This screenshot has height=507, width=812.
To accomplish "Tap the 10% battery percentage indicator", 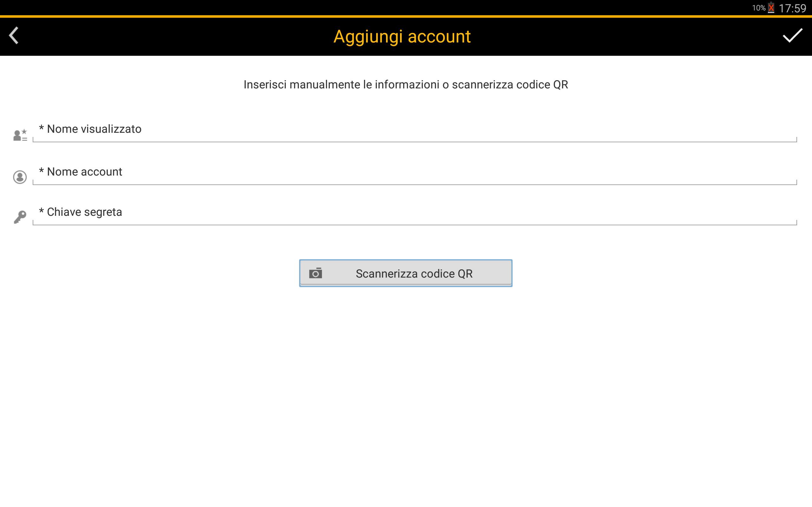I will [x=758, y=8].
